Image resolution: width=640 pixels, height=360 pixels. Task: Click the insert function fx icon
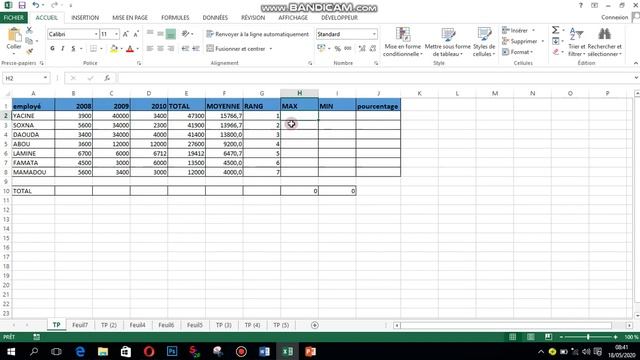[107, 78]
